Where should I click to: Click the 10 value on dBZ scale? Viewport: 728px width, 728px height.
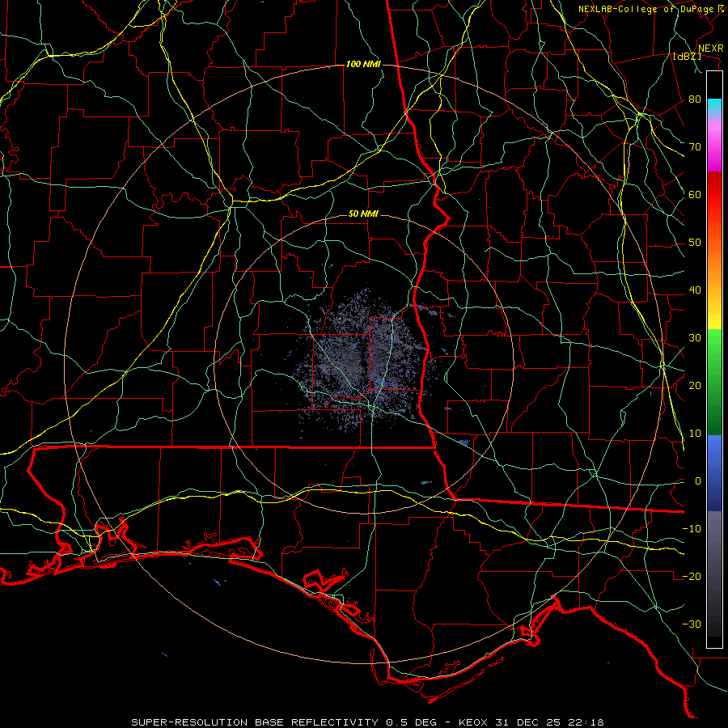tap(695, 434)
